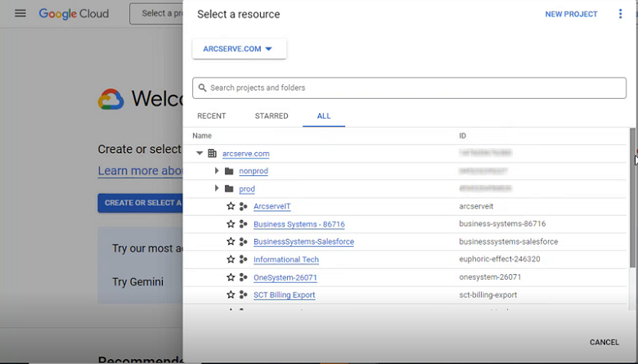Viewport: 638px width, 364px height.
Task: Select the BusinessSystems-Salesforce project
Action: point(303,241)
